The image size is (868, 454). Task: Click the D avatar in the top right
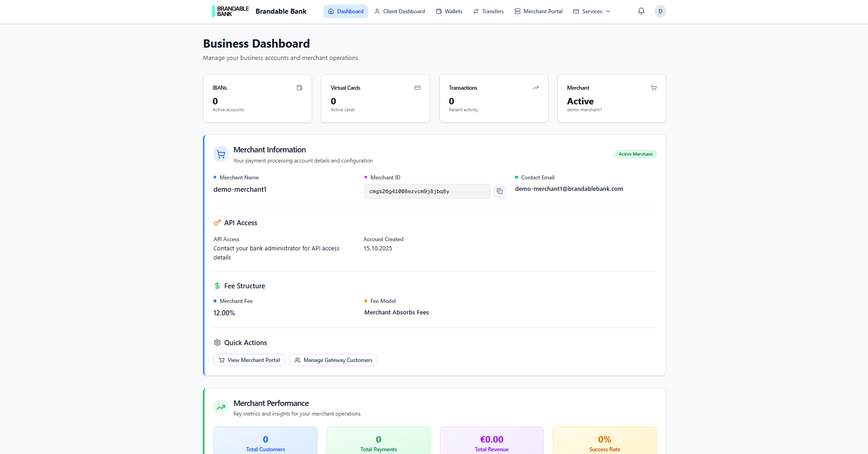tap(660, 11)
